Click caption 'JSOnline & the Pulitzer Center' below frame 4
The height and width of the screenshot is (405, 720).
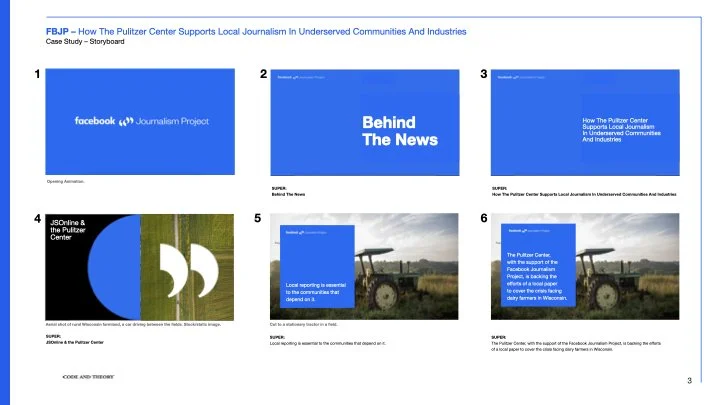pos(74,342)
